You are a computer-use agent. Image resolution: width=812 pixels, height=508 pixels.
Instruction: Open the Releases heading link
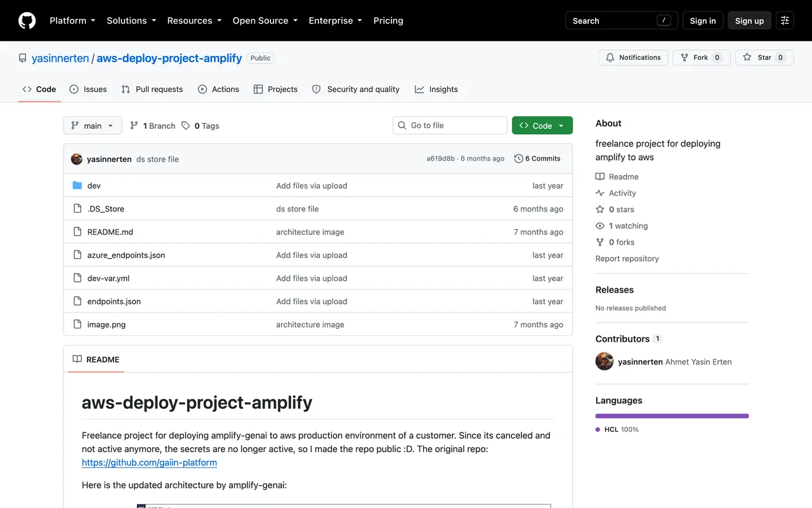pos(614,290)
